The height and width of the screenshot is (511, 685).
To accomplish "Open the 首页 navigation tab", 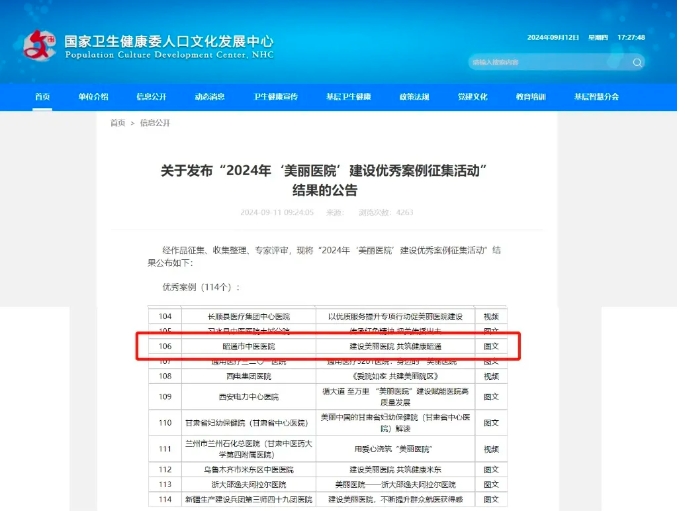I will (x=42, y=97).
